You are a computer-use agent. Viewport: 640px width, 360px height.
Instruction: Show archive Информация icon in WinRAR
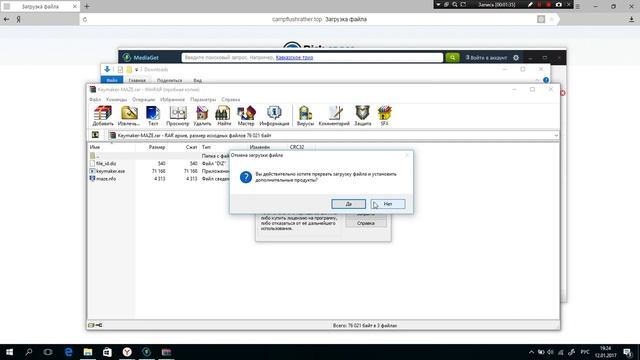tap(274, 116)
